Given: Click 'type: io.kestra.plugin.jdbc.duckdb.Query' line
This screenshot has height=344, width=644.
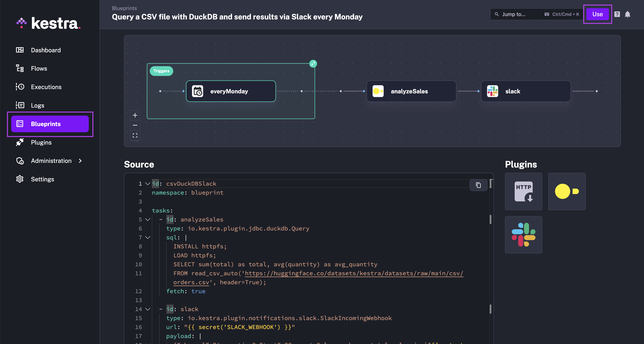Looking at the screenshot, I should click(x=238, y=228).
